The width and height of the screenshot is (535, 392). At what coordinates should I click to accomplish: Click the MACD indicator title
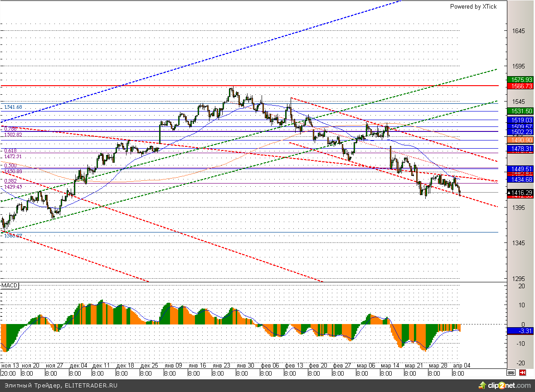pyautogui.click(x=9, y=286)
